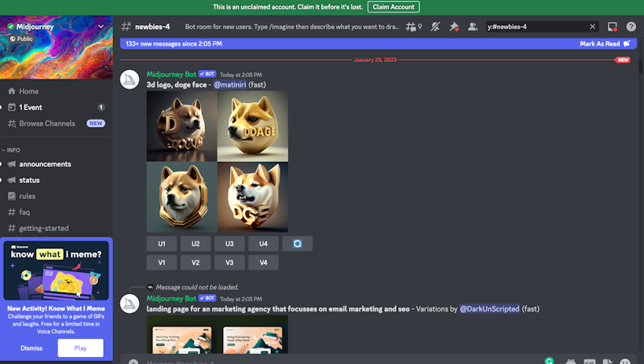The image size is (644, 364).
Task: Click the newbies-4 channel hash icon
Action: click(126, 27)
